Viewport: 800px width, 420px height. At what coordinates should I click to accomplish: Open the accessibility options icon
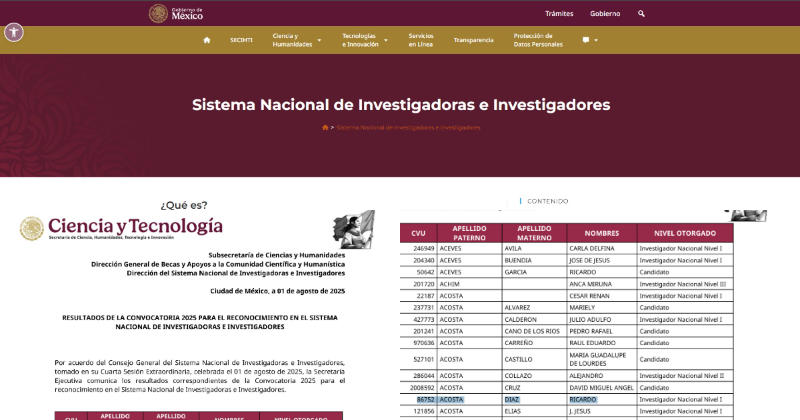14,33
